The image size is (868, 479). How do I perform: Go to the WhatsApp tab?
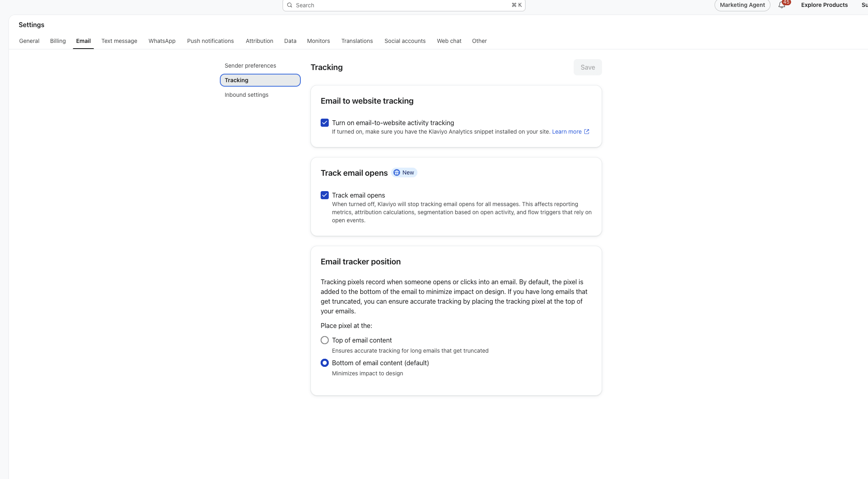click(162, 41)
